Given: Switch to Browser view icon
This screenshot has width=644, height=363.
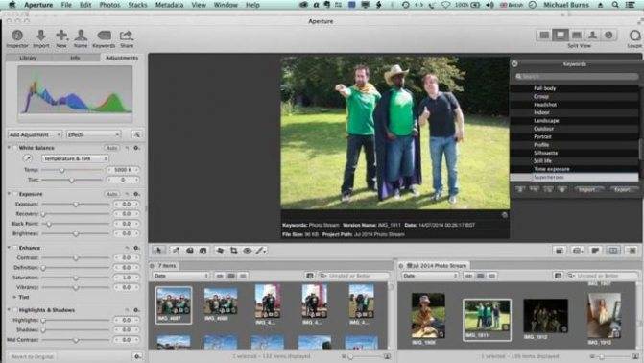Looking at the screenshot, I should pos(544,36).
